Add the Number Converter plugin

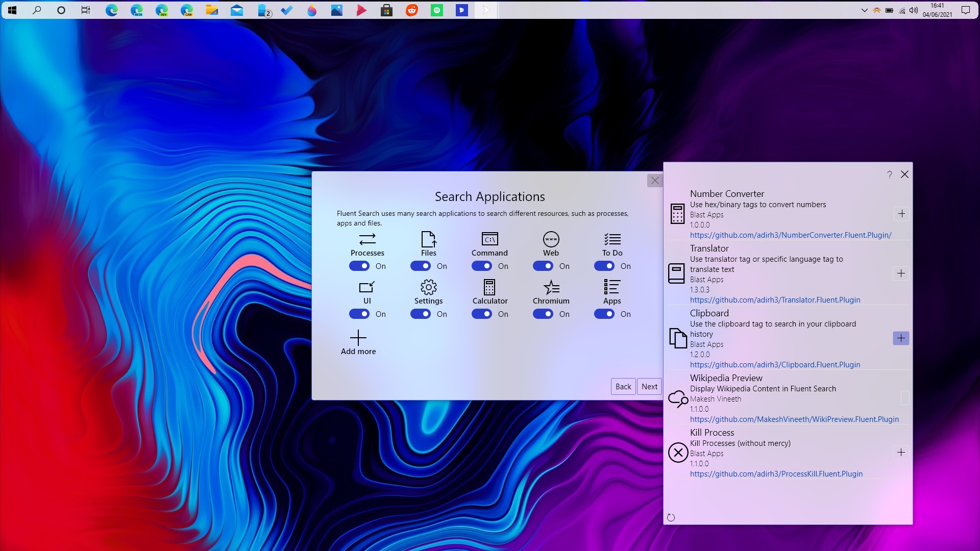click(901, 214)
